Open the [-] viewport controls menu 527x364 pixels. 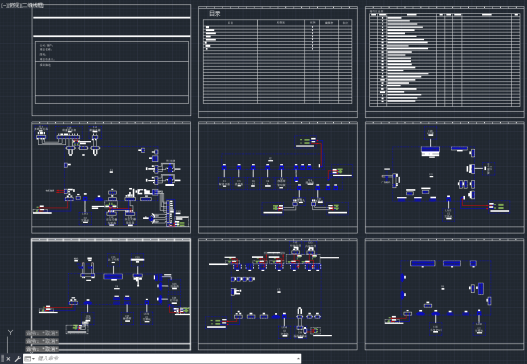(x=3, y=5)
